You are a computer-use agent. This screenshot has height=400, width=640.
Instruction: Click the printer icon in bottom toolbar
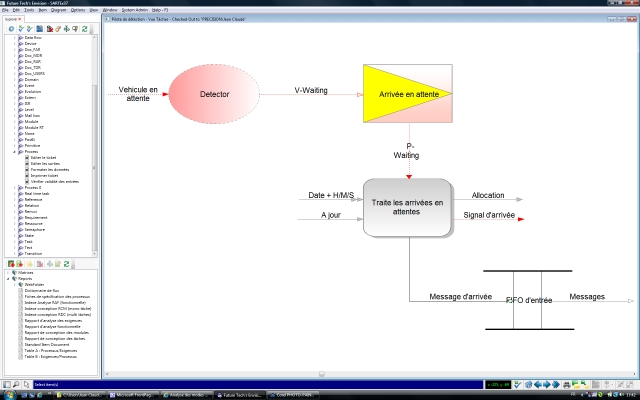(x=567, y=384)
